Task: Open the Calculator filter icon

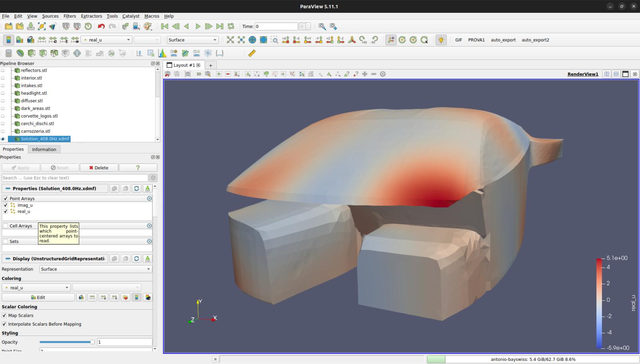Action: coord(9,53)
